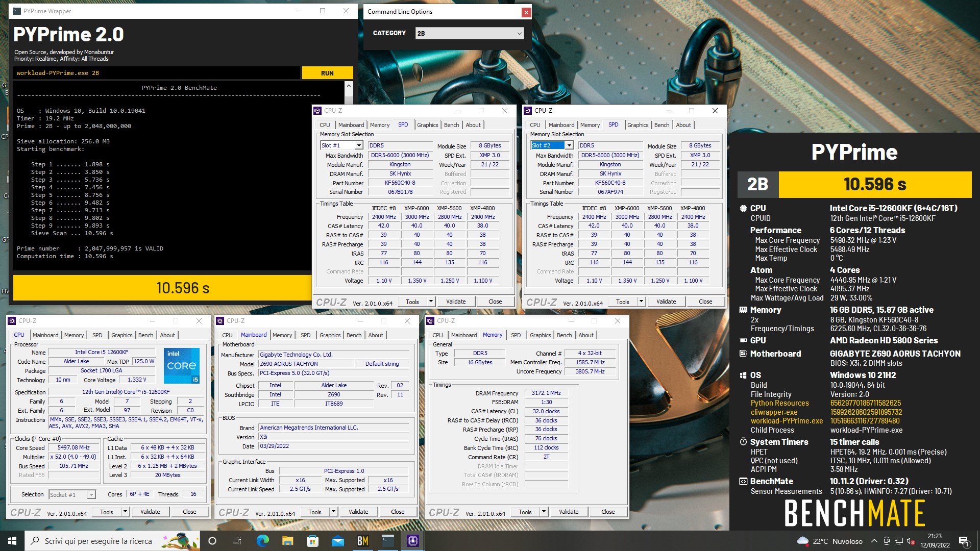Click the '3172.1 MHz' DRAM Frequency value

(546, 393)
